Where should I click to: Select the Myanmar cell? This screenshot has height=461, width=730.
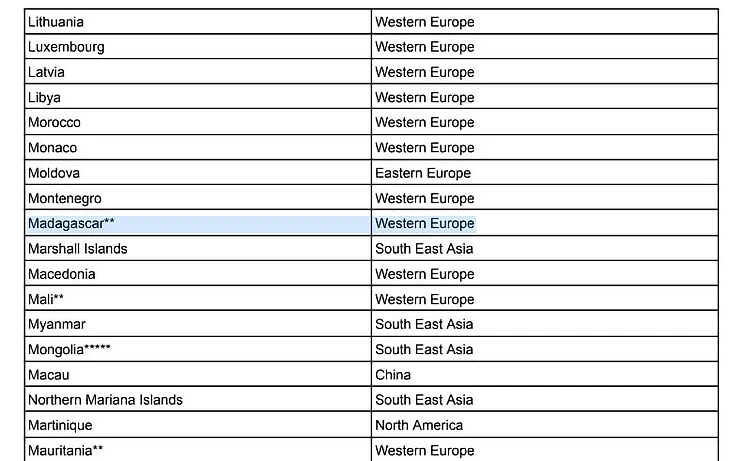pos(198,324)
